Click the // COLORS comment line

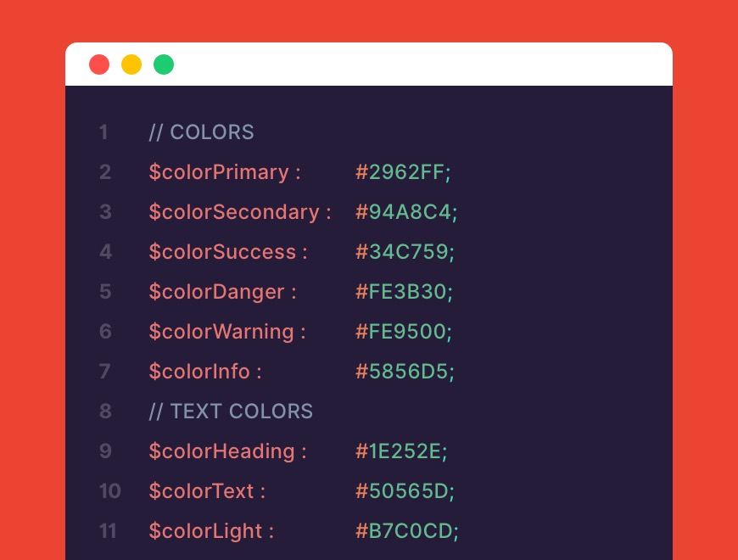pos(201,132)
